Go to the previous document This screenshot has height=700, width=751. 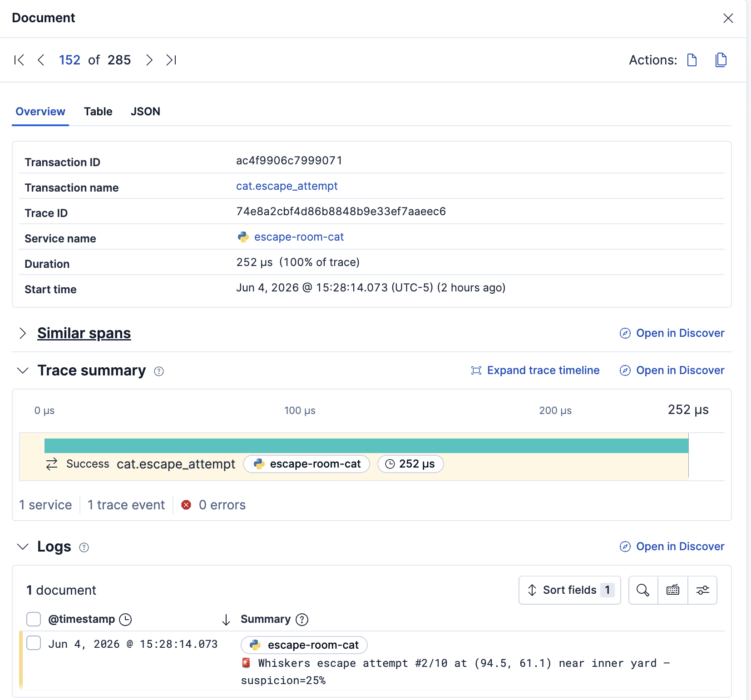tap(41, 60)
